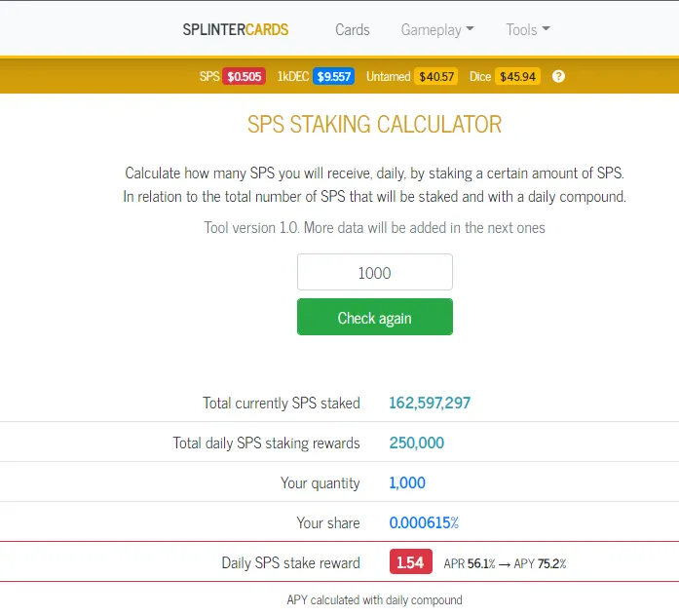
Task: Click the SPS price badge $0.505
Action: [244, 77]
